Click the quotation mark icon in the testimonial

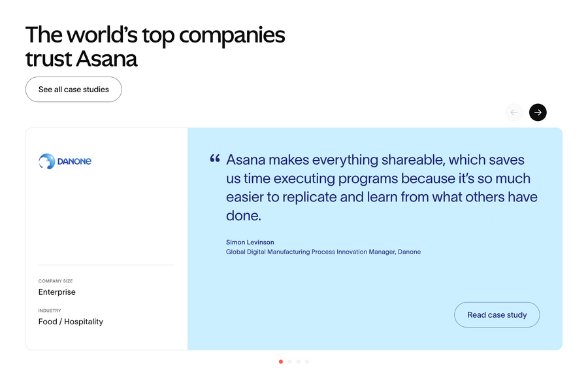[214, 158]
